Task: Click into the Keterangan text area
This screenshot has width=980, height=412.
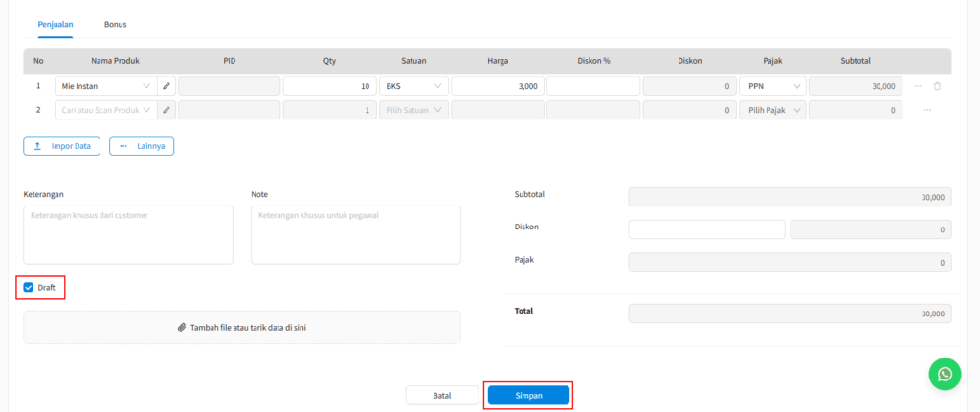Action: click(x=127, y=234)
